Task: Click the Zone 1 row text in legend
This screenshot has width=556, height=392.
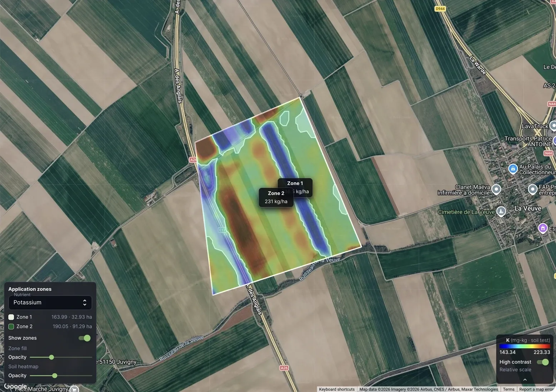Action: (x=24, y=317)
